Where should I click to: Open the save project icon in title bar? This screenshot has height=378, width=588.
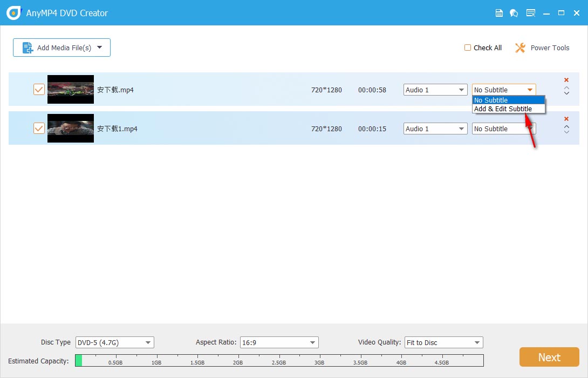(499, 13)
